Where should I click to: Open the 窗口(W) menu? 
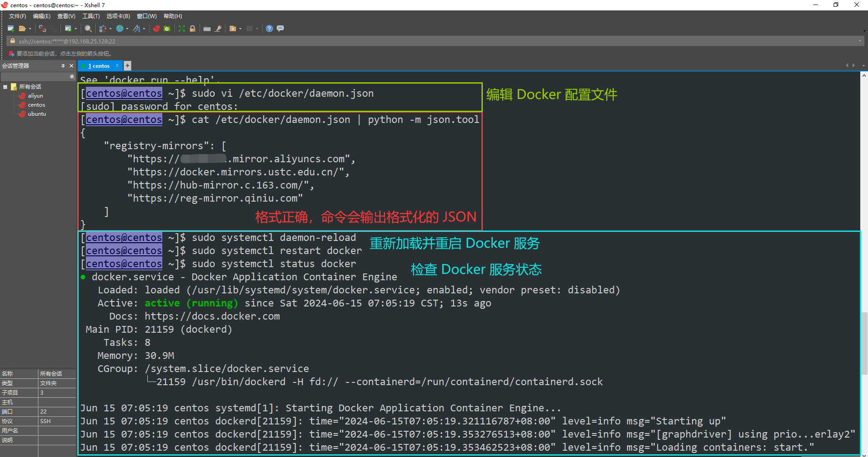point(146,16)
